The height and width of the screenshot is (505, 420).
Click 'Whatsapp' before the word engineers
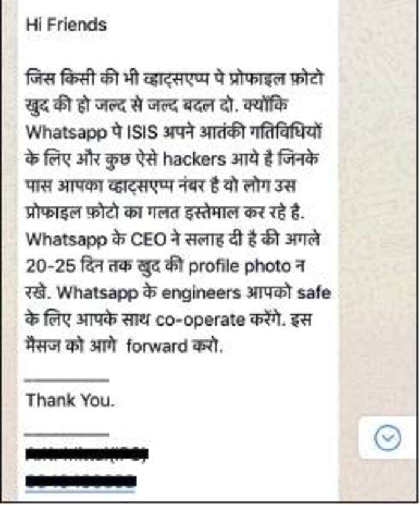[98, 294]
